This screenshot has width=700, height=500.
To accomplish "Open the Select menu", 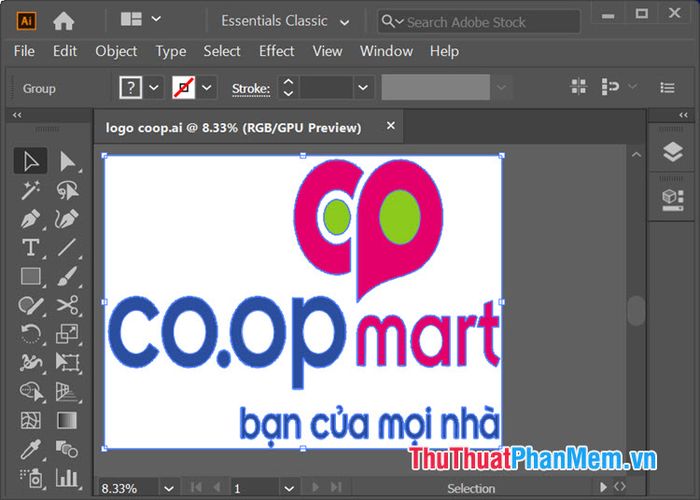I will click(222, 51).
